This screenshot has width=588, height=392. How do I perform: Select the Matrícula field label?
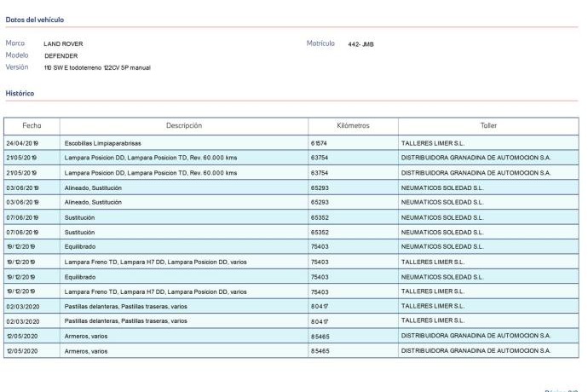click(x=320, y=43)
